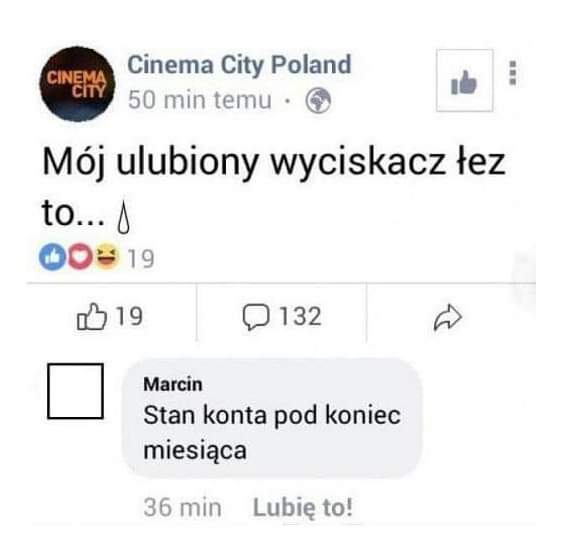Open the Cinema City profile picture

point(77,84)
